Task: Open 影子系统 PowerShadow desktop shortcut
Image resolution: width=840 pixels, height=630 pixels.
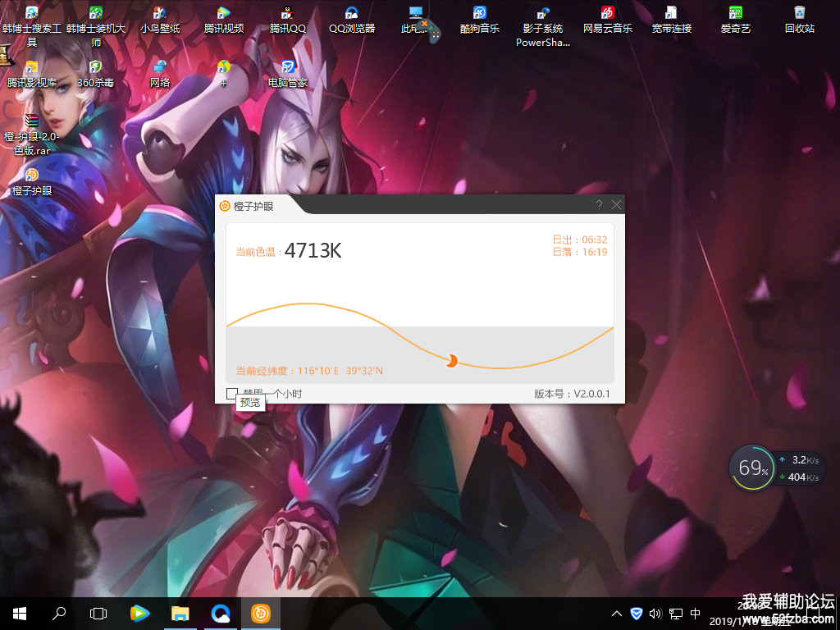Action: click(x=543, y=26)
